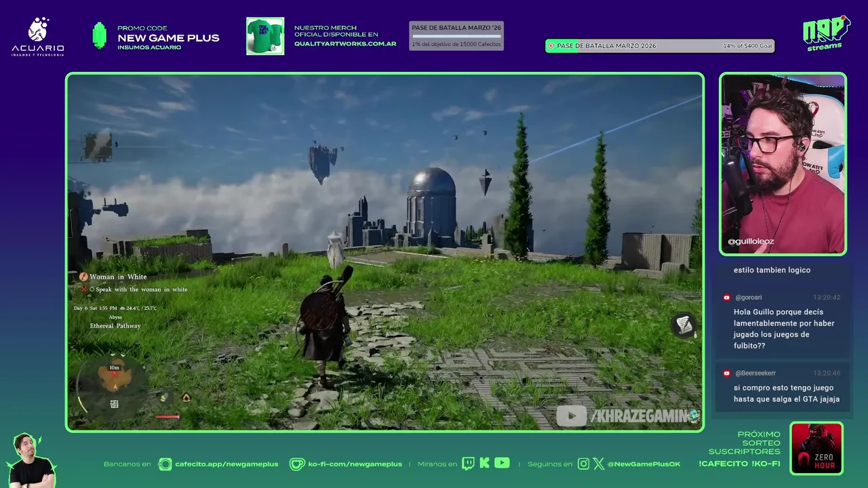Click the YouTube icon beside @Beerseekerr
Image resolution: width=868 pixels, height=488 pixels.
click(727, 373)
